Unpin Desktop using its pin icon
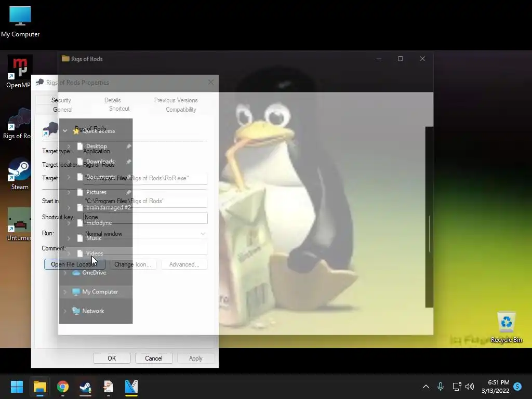Image resolution: width=532 pixels, height=399 pixels. point(129,146)
